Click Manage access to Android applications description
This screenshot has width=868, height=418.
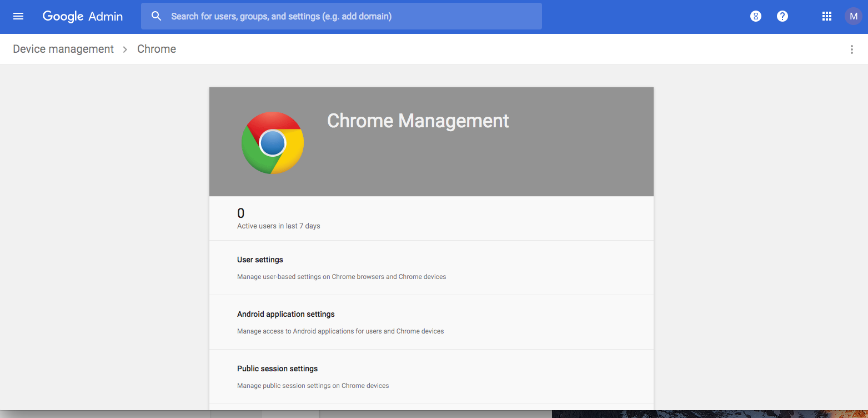click(x=340, y=331)
